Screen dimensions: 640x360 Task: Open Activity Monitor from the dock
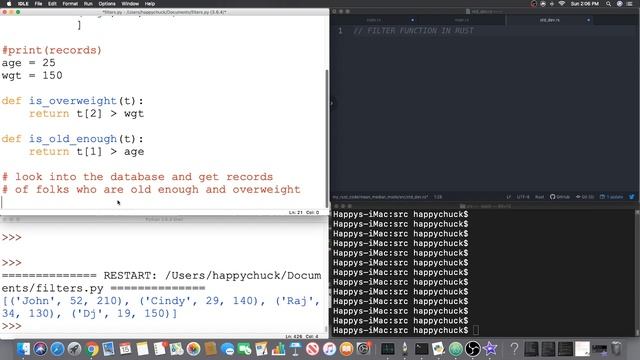(x=387, y=349)
